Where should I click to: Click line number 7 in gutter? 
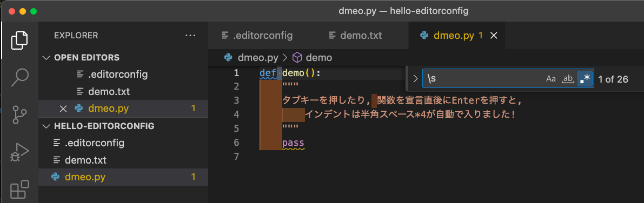tap(236, 156)
